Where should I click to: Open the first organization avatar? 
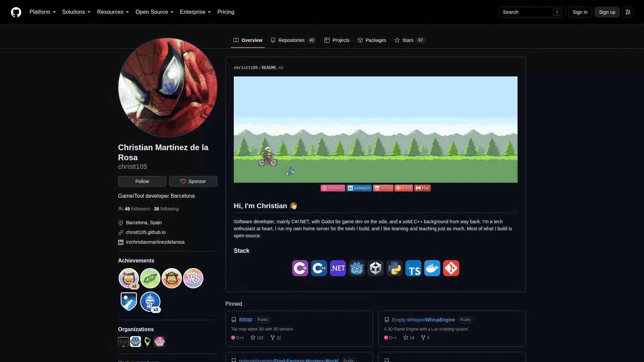point(123,342)
